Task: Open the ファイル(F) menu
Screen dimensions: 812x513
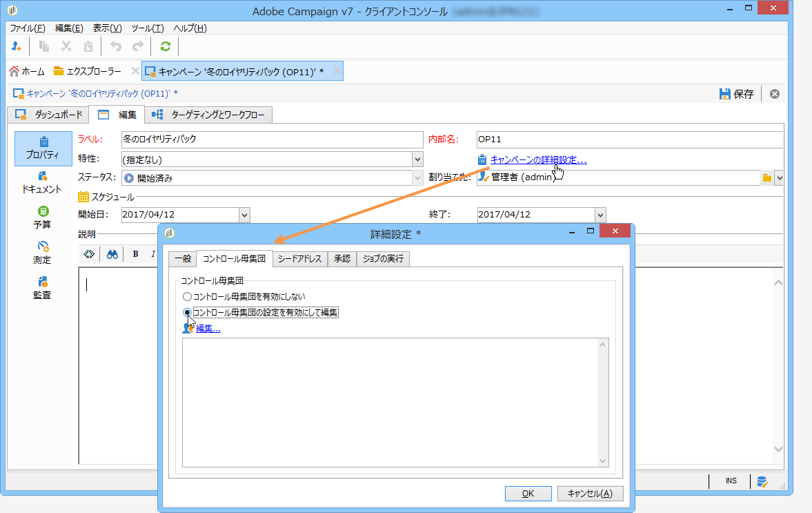Action: coord(28,28)
